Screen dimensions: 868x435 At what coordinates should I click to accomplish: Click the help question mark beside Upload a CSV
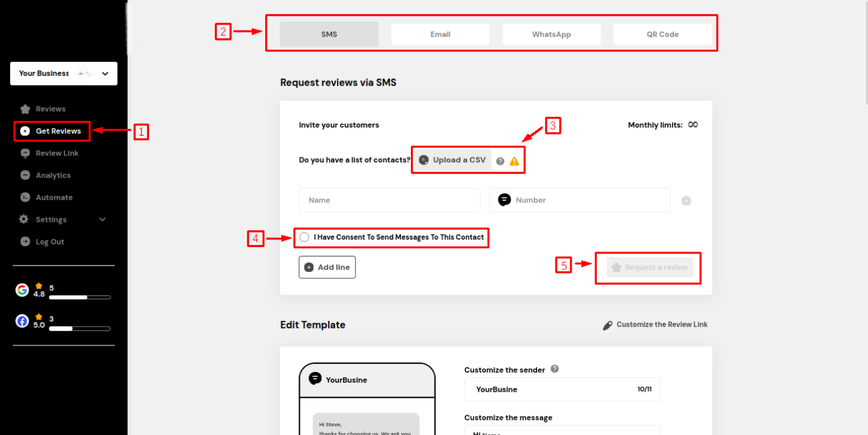click(x=500, y=162)
